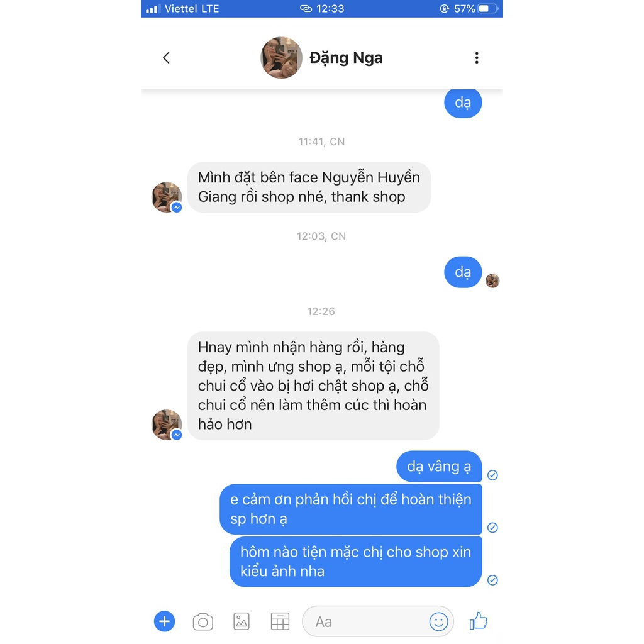The width and height of the screenshot is (644, 644).
Task: Open the three-dot options menu
Action: (477, 58)
